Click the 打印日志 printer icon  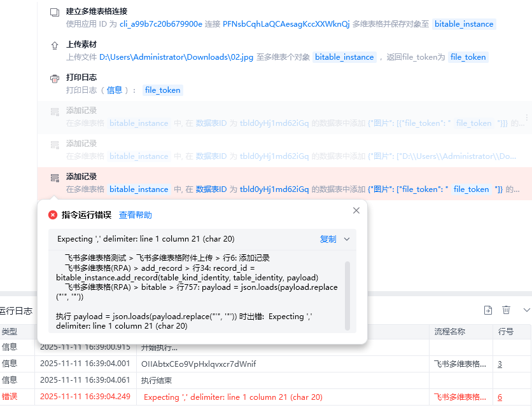coord(55,79)
